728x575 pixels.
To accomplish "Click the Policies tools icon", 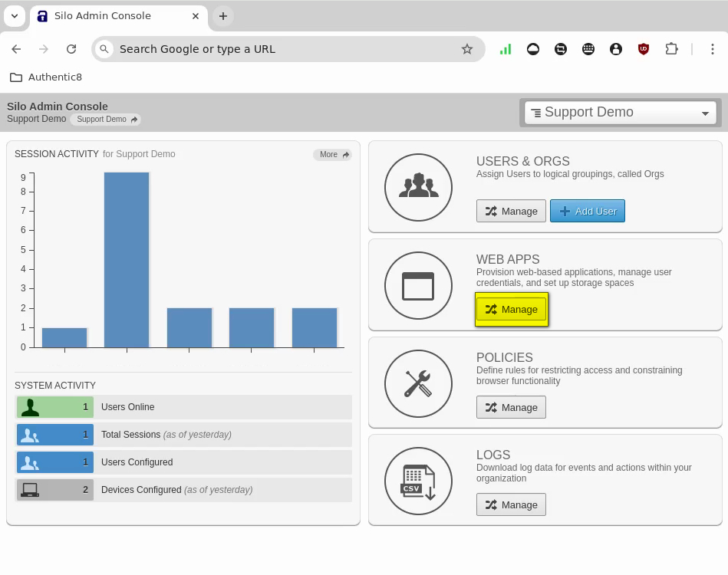I will click(418, 384).
